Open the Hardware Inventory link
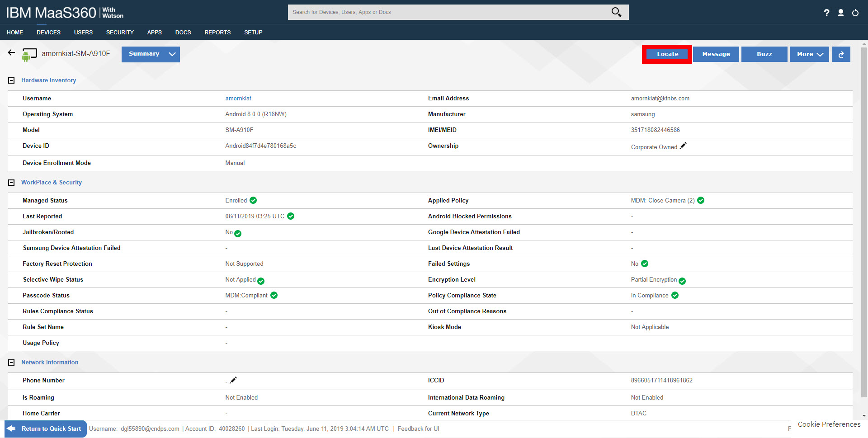This screenshot has height=438, width=868. [48, 80]
